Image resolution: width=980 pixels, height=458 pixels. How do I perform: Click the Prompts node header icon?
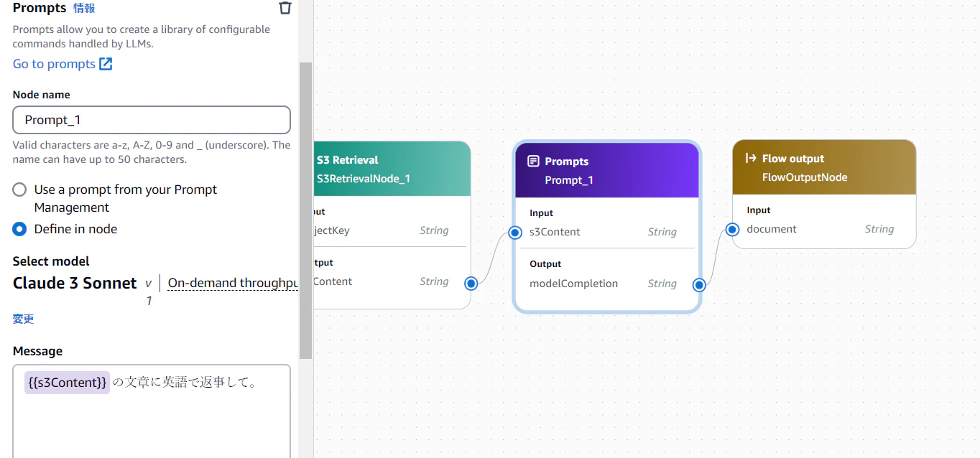click(x=533, y=162)
